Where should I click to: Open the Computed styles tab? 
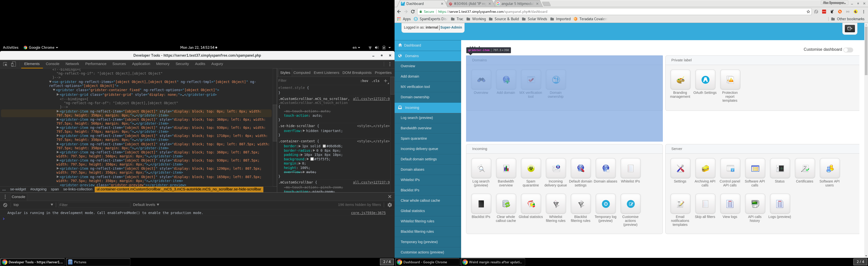(x=302, y=73)
